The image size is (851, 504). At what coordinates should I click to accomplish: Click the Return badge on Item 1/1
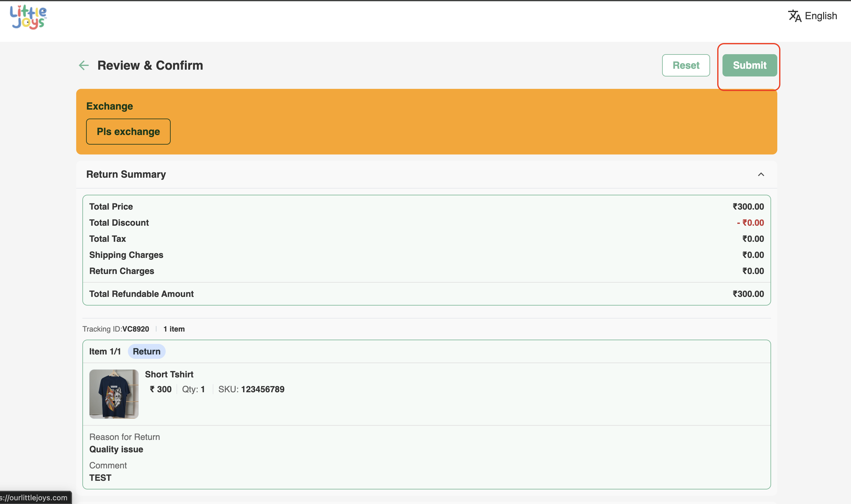click(146, 351)
